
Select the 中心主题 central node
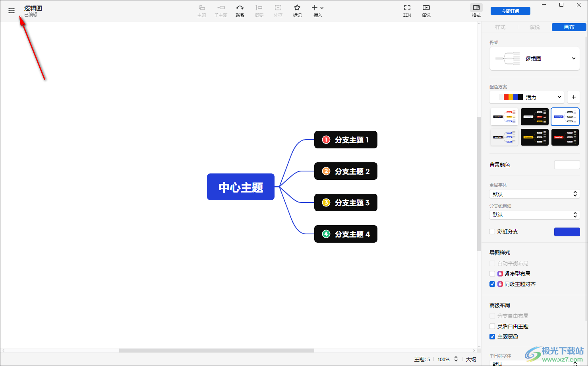[241, 187]
